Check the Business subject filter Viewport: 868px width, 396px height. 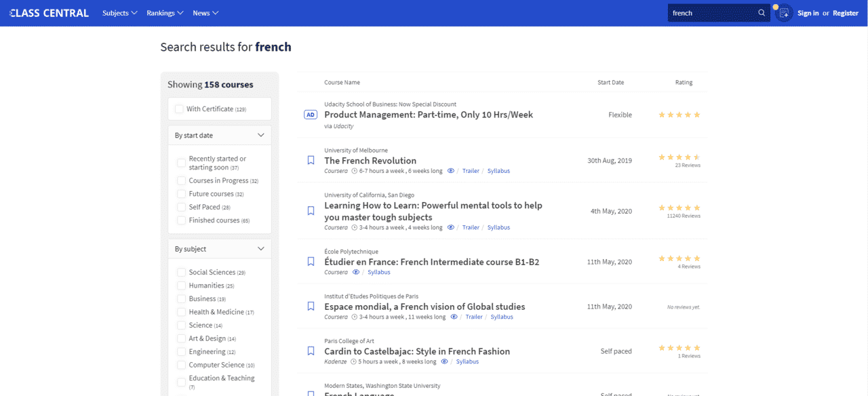click(181, 298)
